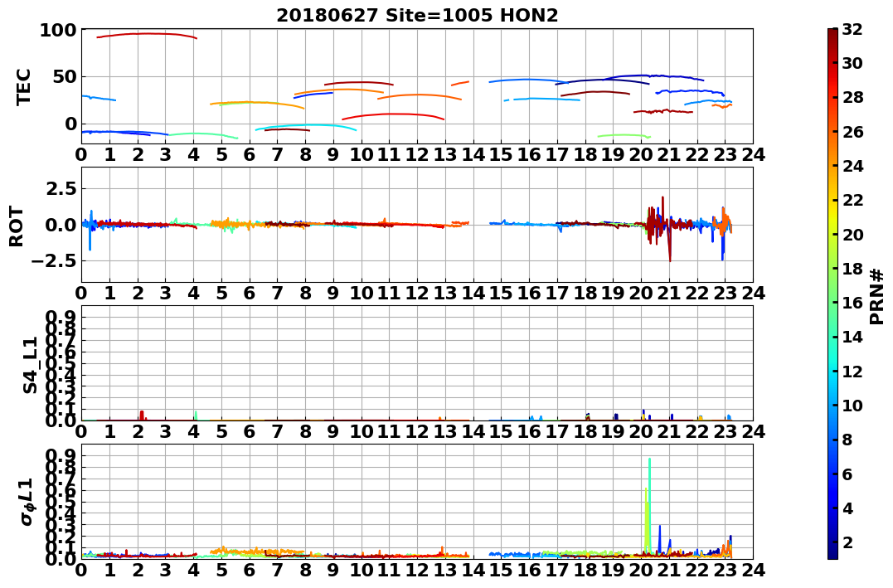Click the hour 20 x-tick under the ROT panel

coord(641,293)
